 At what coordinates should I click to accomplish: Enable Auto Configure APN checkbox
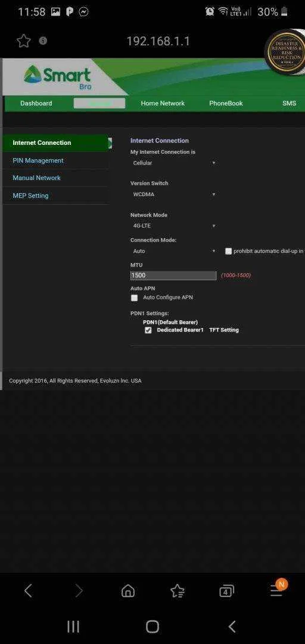tap(134, 298)
